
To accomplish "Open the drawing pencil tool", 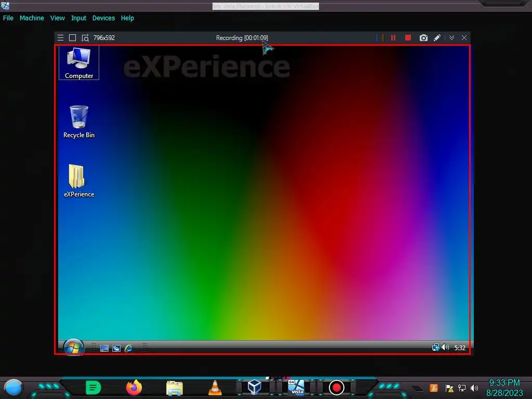I will [437, 37].
